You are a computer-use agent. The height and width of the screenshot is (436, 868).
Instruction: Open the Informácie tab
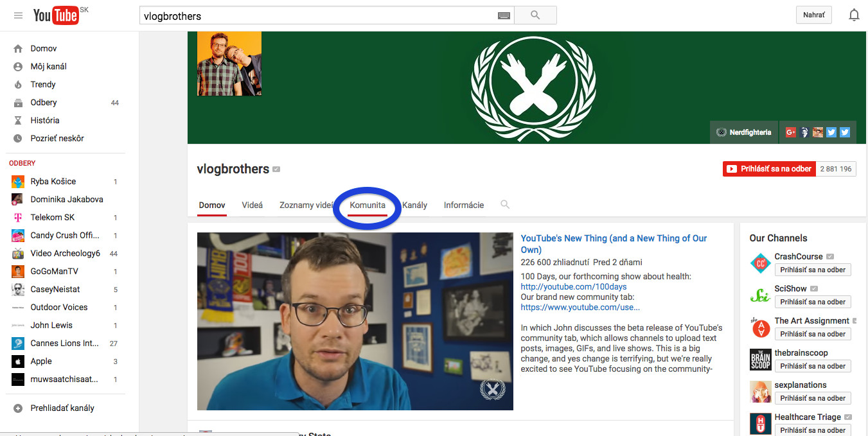pyautogui.click(x=464, y=205)
